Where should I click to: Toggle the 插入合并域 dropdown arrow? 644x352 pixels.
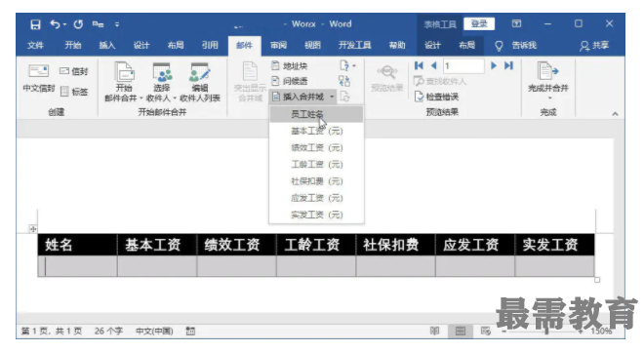[332, 97]
